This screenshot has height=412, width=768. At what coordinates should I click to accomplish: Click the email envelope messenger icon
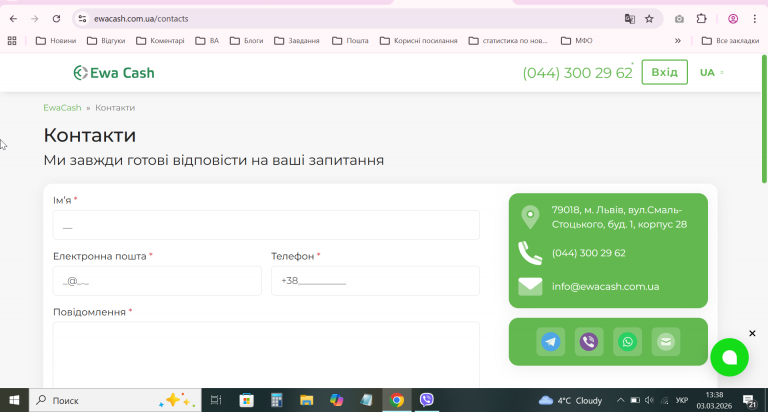pyautogui.click(x=666, y=341)
